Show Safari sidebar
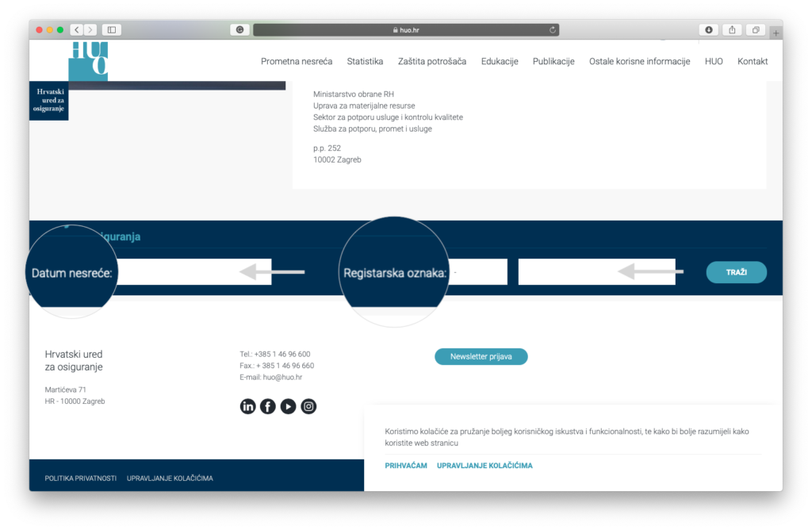The image size is (812, 530). point(111,30)
